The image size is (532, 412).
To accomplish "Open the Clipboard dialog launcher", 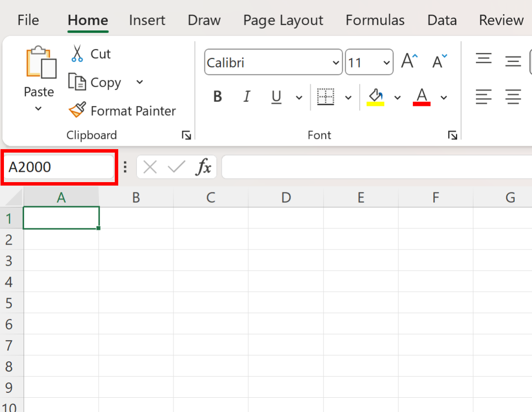I will point(186,135).
